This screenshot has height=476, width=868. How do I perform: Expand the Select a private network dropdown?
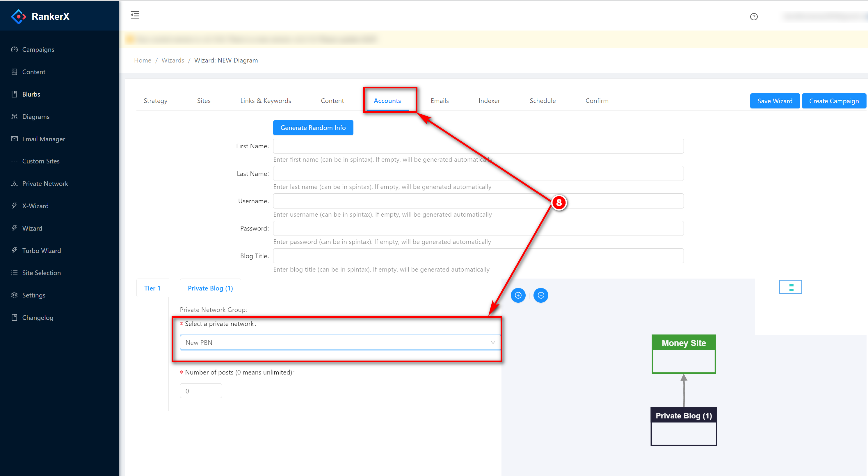pos(340,342)
